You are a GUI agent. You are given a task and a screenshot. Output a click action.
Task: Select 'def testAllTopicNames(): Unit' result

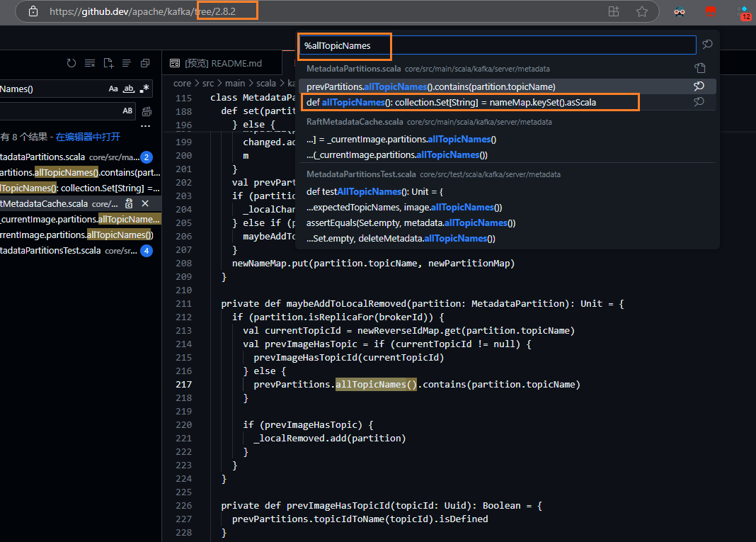[x=508, y=191]
